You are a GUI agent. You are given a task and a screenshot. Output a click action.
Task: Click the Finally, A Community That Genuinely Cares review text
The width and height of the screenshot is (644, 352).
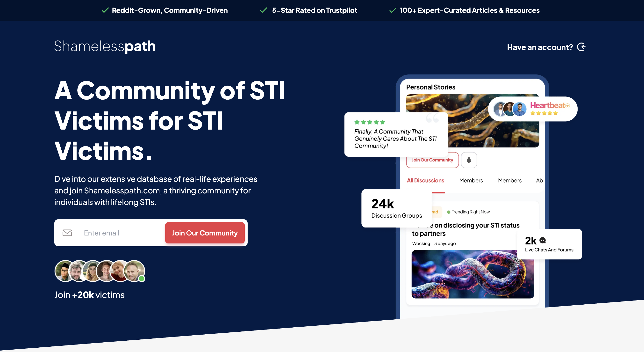(395, 139)
